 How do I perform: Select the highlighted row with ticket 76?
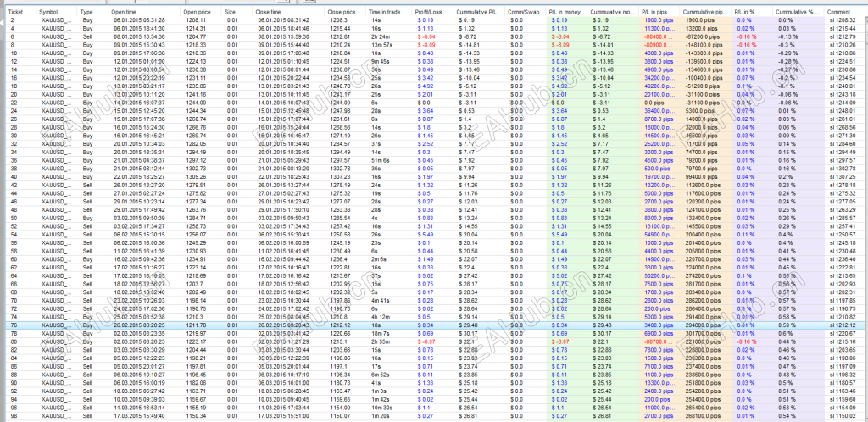tap(434, 325)
